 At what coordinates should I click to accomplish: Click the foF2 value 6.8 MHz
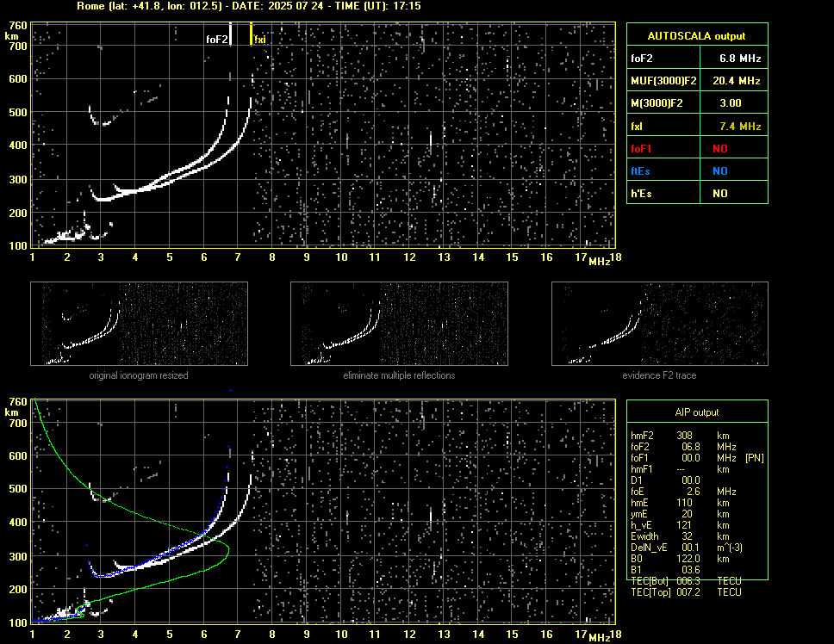coord(740,59)
